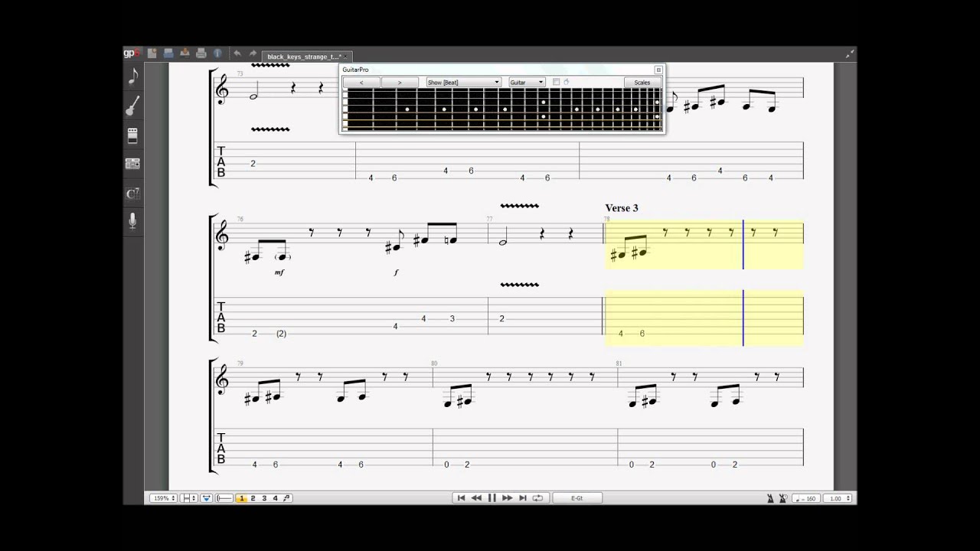Click the gp6 Guitar Pro logo
The width and height of the screenshot is (980, 551).
point(132,54)
